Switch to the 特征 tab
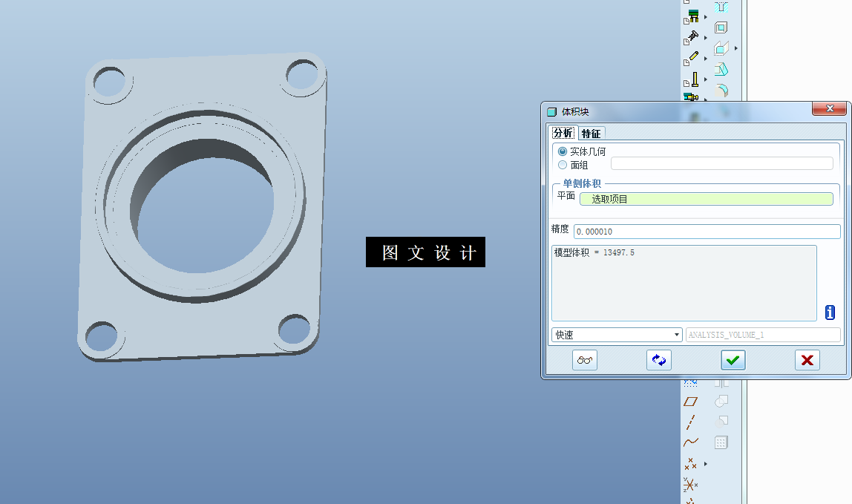 point(592,134)
